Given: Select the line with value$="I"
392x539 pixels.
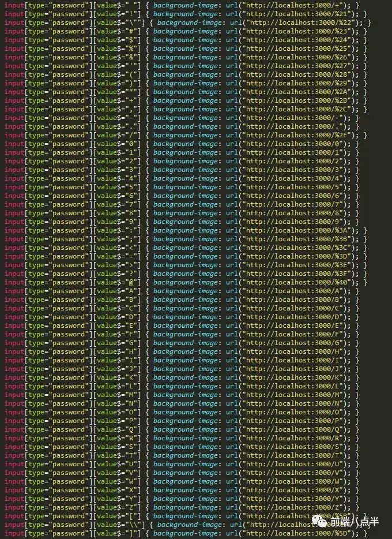Looking at the screenshot, I should [x=181, y=360].
